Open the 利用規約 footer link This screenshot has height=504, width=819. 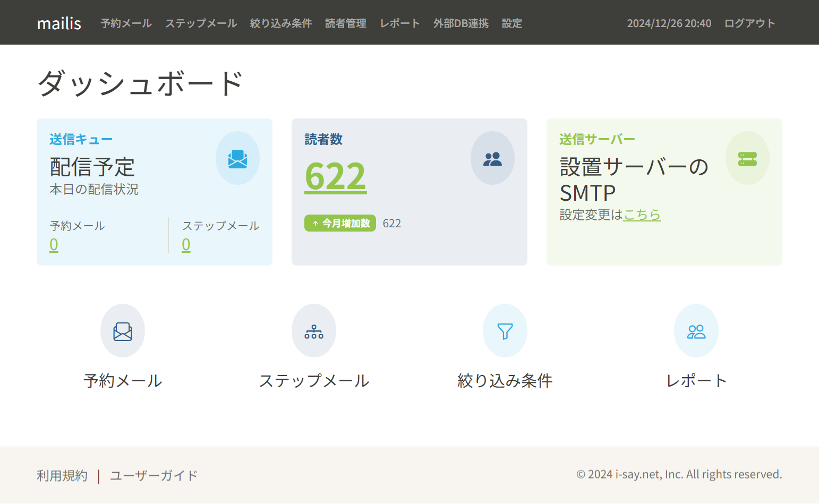[62, 475]
